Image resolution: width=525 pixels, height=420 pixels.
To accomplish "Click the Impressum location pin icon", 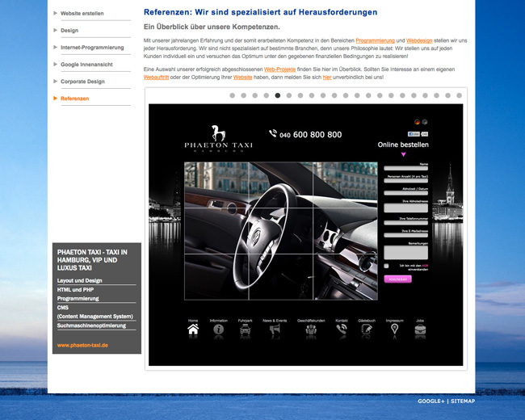I will point(394,330).
